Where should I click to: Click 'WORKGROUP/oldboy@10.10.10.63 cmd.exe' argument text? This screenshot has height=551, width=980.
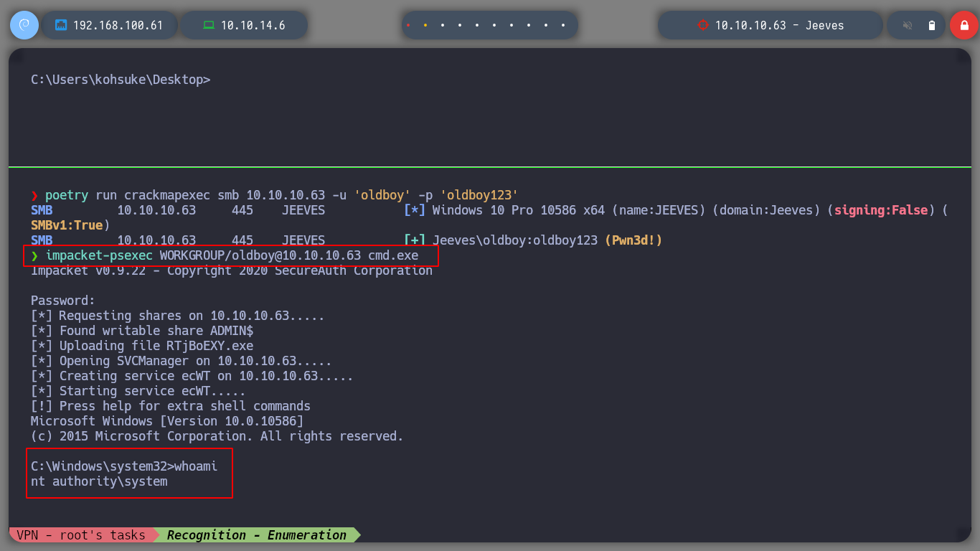pos(289,255)
